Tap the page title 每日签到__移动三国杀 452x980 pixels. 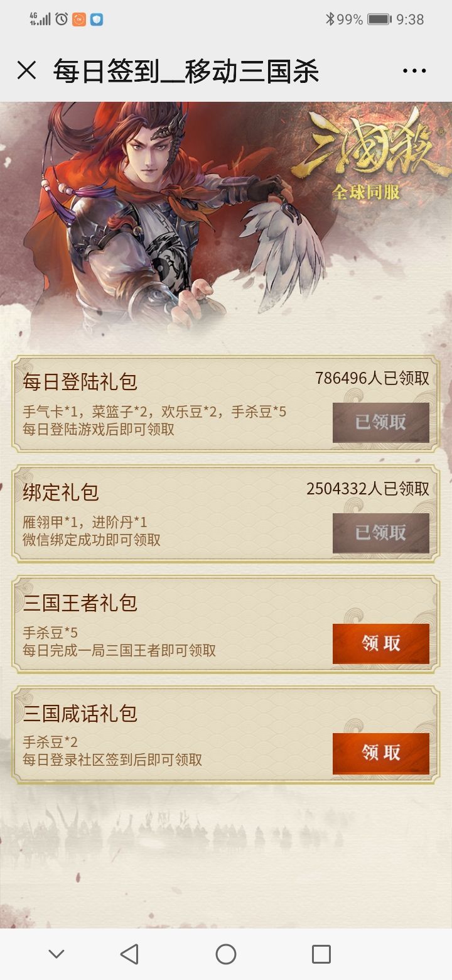click(x=186, y=71)
